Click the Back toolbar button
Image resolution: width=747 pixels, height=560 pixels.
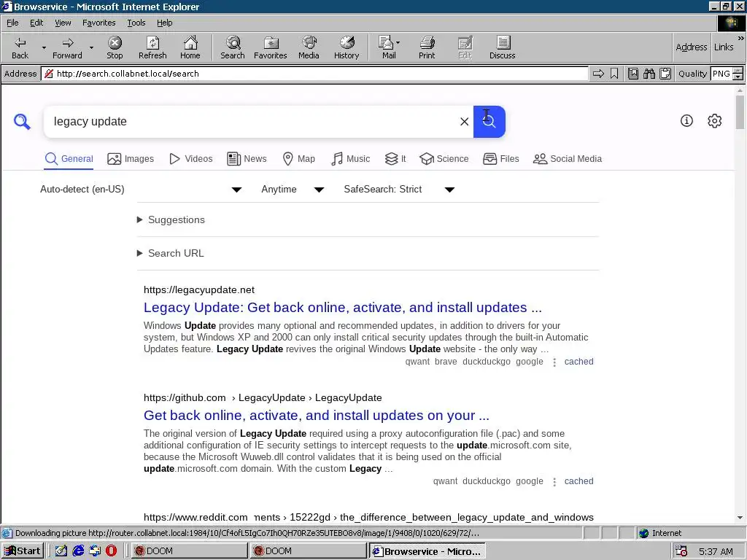[x=20, y=47]
